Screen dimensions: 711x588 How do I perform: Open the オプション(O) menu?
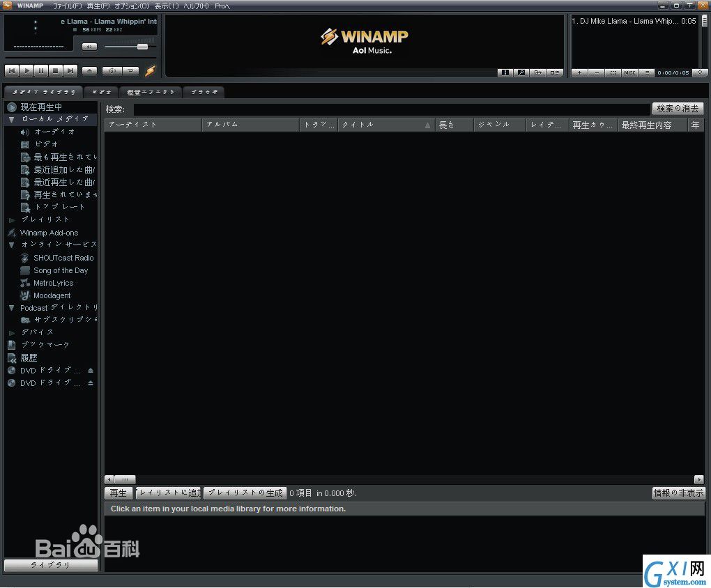pyautogui.click(x=132, y=6)
